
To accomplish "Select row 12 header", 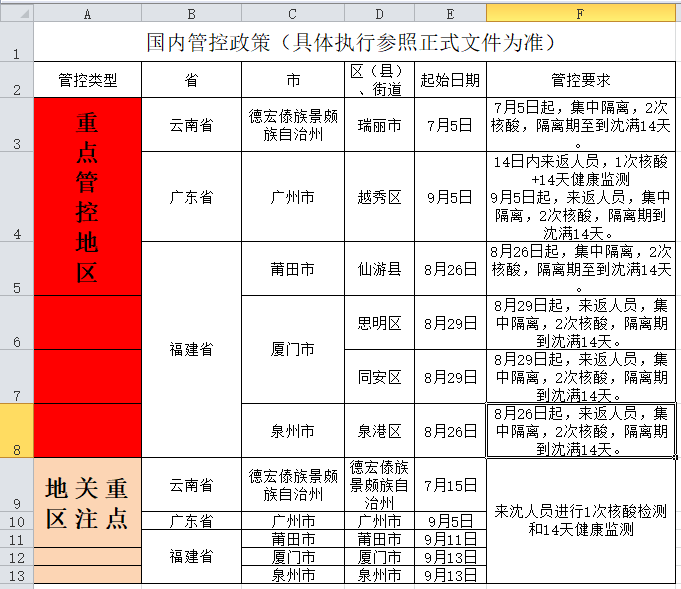I will point(17,556).
